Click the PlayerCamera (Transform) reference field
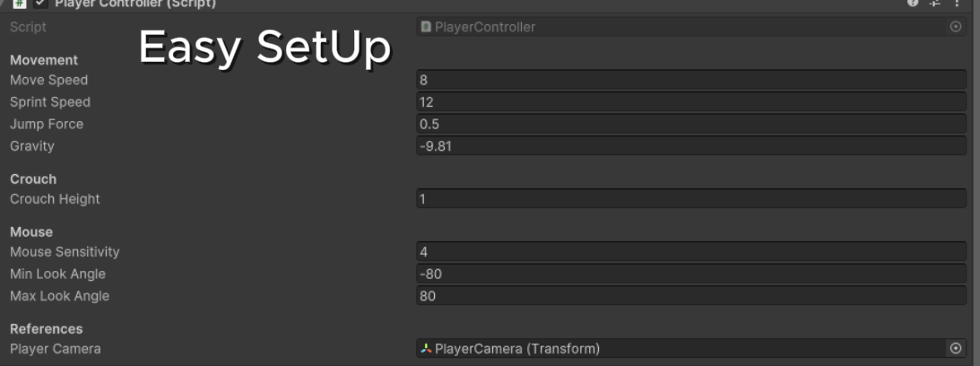This screenshot has height=366, width=980. [681, 348]
